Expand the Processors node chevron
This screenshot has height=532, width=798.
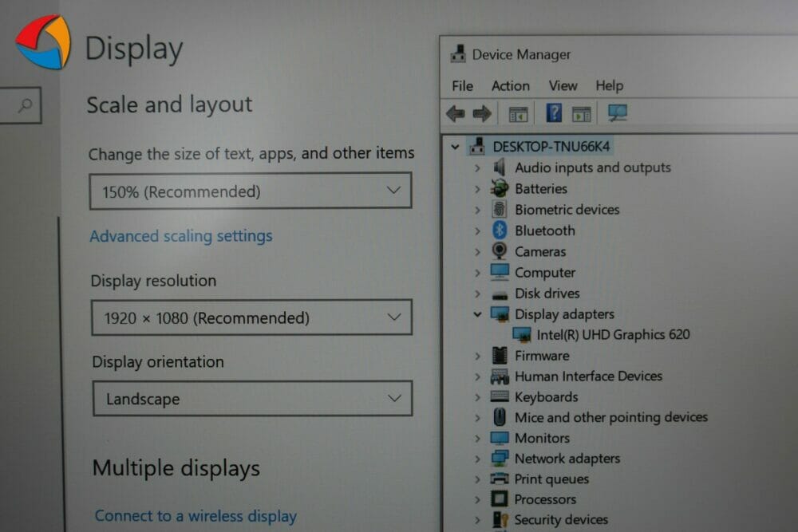tap(477, 499)
